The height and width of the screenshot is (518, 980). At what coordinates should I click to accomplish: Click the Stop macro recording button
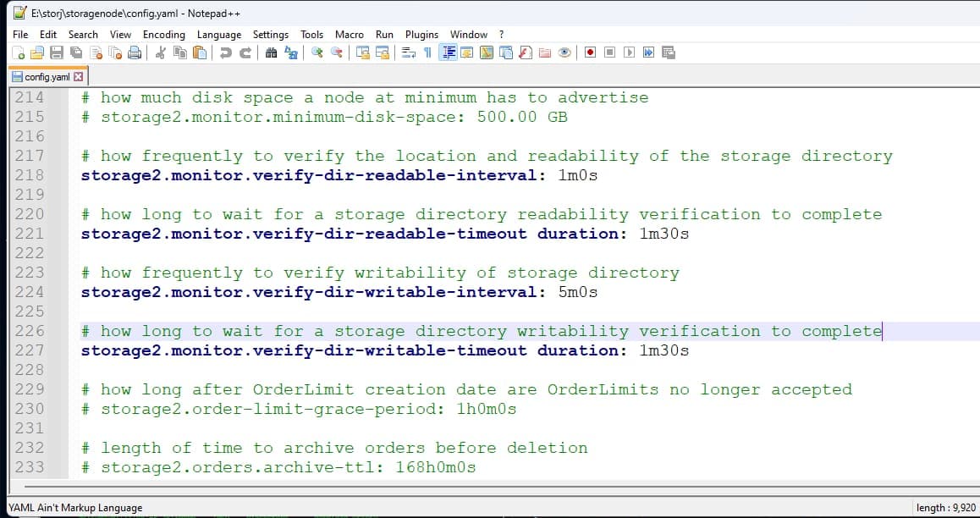pos(609,53)
